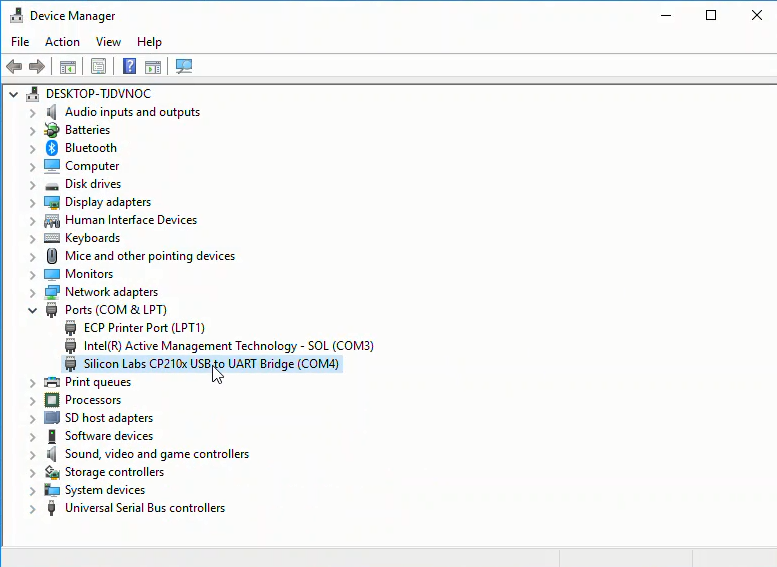The width and height of the screenshot is (777, 567).
Task: Click the Mice and other pointing devices icon
Action: coord(52,256)
